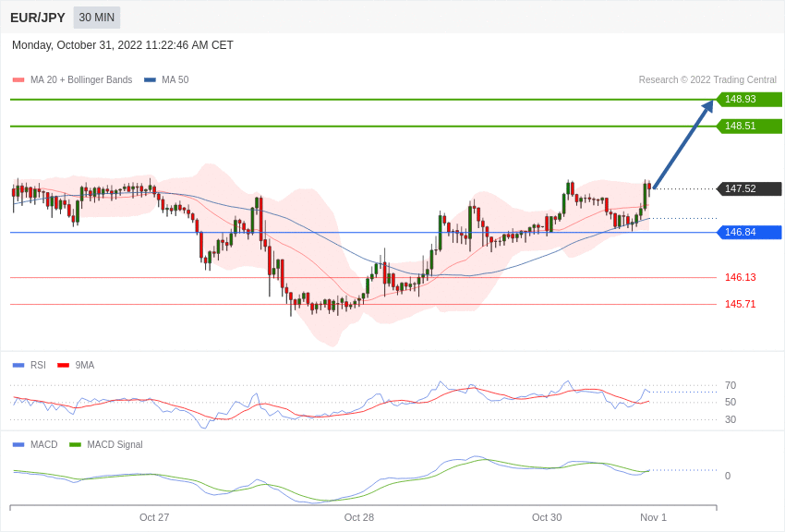Screen dimensions: 785x532
Task: Click the MACD legend blue swatch
Action: point(18,445)
